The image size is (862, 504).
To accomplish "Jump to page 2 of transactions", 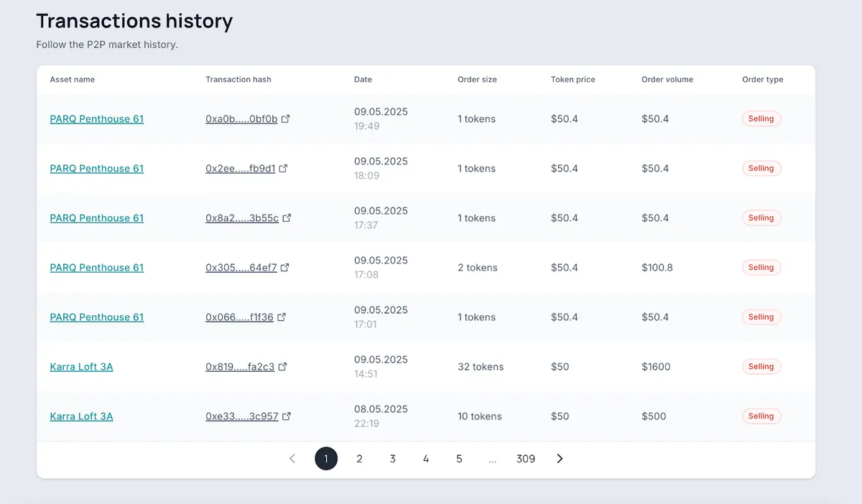I will point(359,459).
